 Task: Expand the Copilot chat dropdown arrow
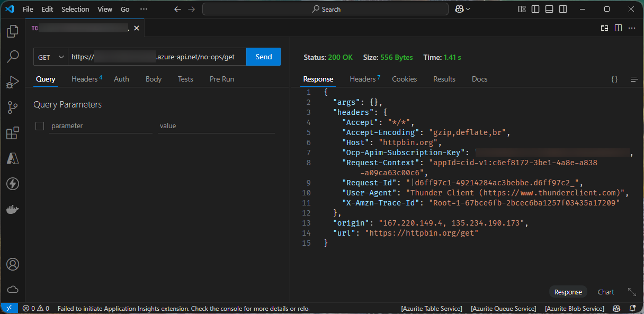click(468, 10)
